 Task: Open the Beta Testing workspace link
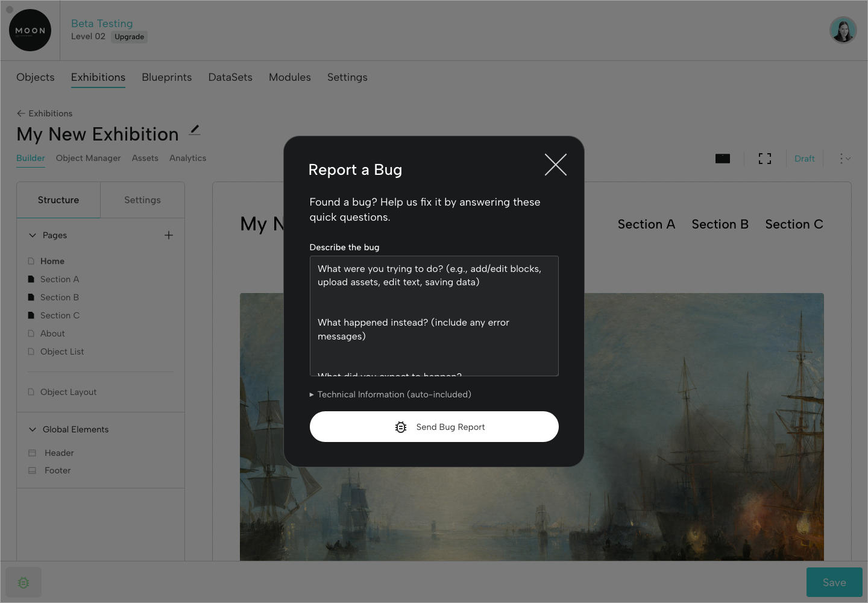(102, 24)
